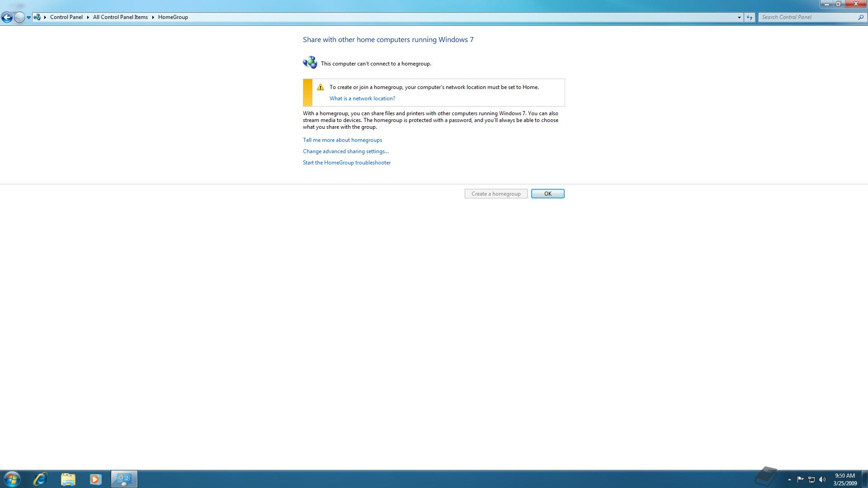868x488 pixels.
Task: Click the search magnifier icon
Action: click(x=861, y=17)
